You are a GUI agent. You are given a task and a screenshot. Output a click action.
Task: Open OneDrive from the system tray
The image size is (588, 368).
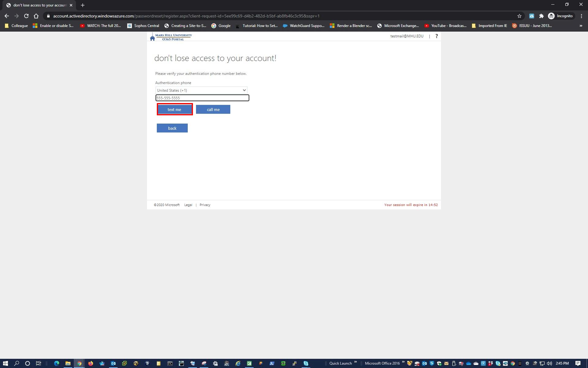pyautogui.click(x=468, y=363)
